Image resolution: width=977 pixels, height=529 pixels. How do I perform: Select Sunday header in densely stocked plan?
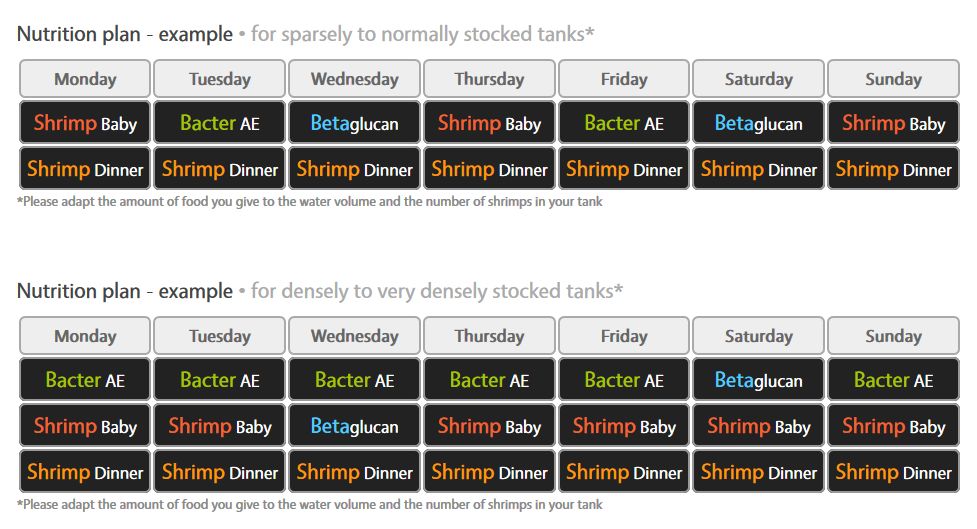tap(893, 336)
